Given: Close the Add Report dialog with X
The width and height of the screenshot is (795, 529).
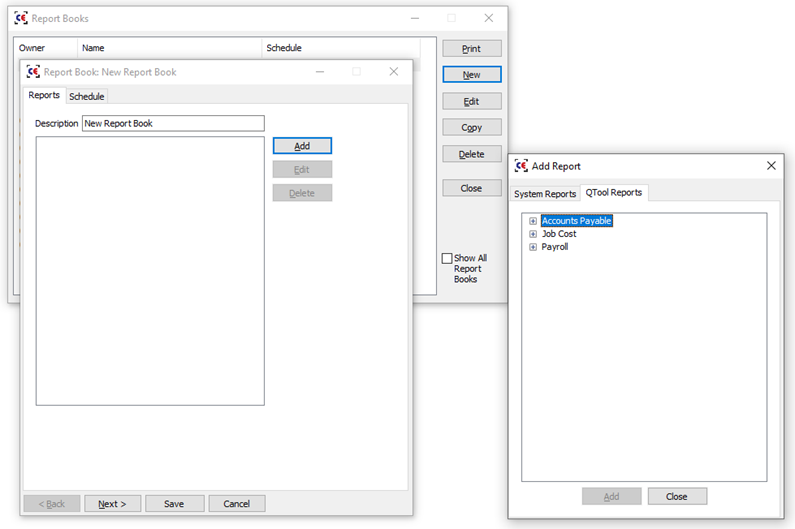Looking at the screenshot, I should [x=771, y=166].
